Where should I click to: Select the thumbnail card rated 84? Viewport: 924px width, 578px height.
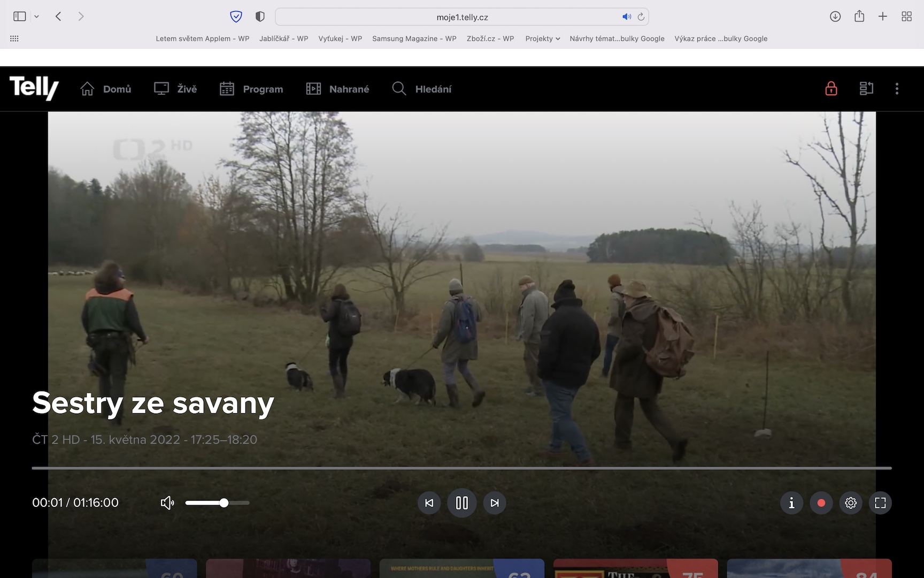coord(809,568)
